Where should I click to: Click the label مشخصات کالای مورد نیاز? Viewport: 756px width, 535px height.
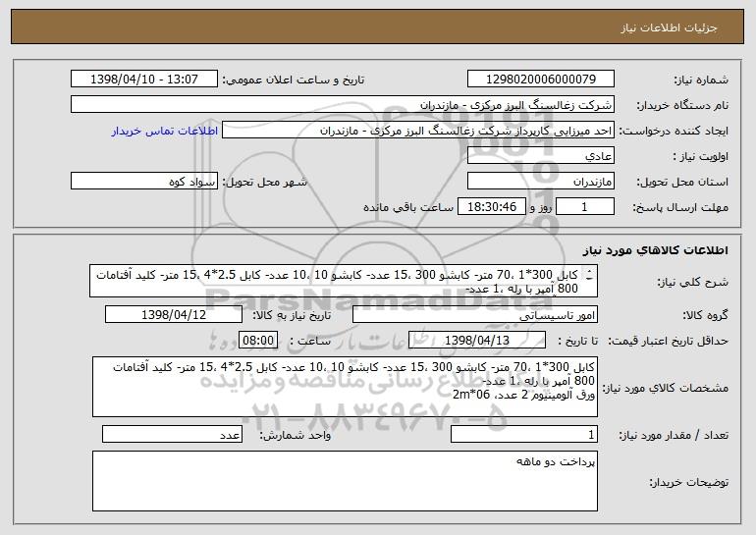tap(668, 388)
